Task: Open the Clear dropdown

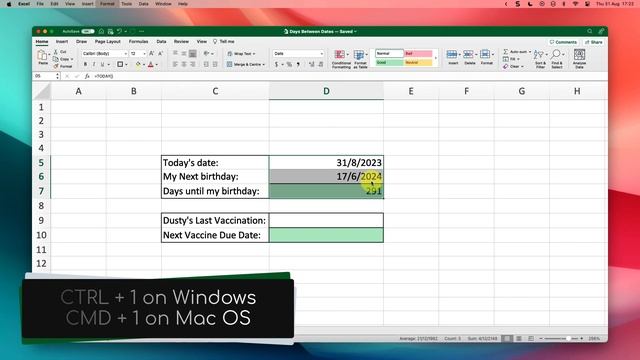Action: 513,67
